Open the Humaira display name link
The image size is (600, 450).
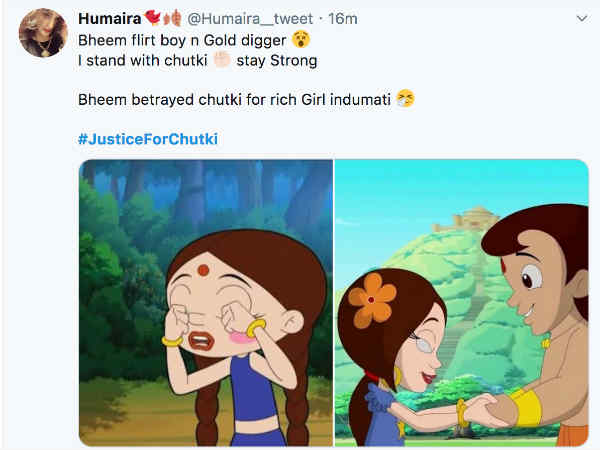pyautogui.click(x=108, y=19)
